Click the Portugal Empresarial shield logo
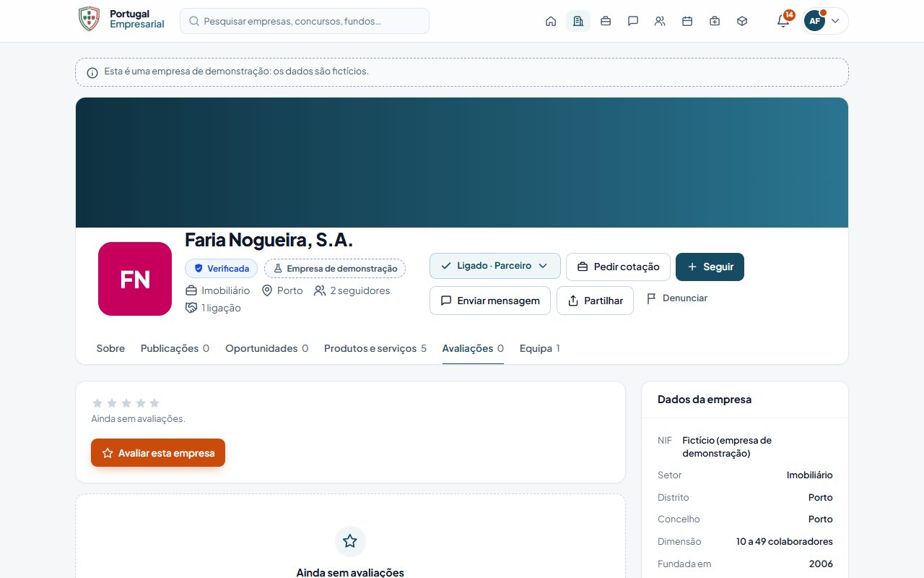This screenshot has width=924, height=578. (89, 20)
